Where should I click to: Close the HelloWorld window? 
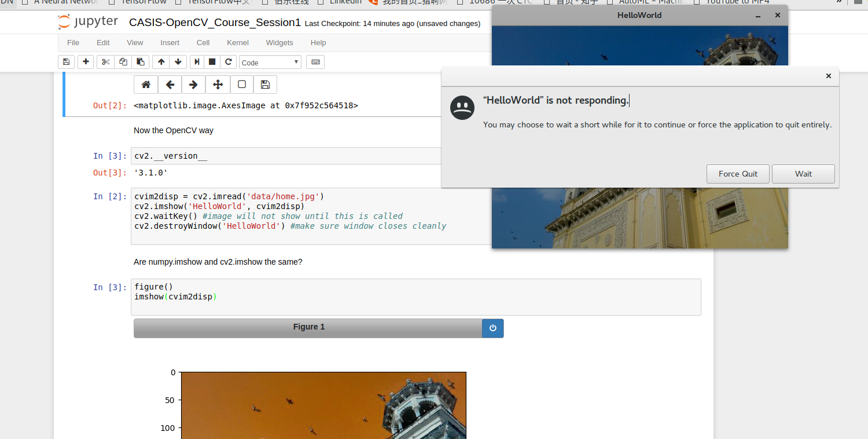point(777,16)
